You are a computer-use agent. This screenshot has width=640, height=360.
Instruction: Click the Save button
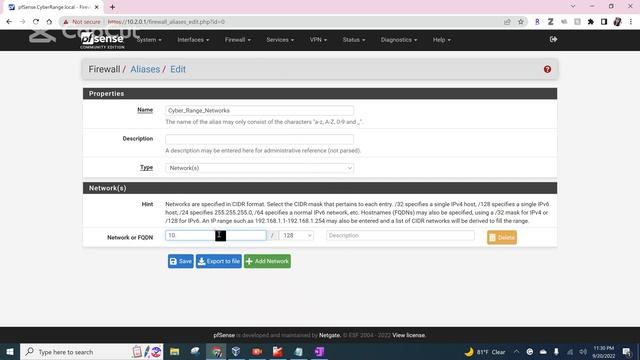tap(180, 261)
